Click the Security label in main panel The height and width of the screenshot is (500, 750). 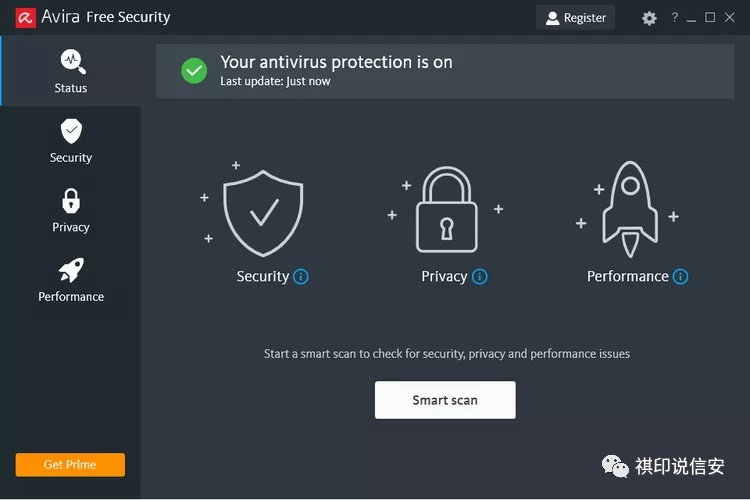pyautogui.click(x=262, y=277)
